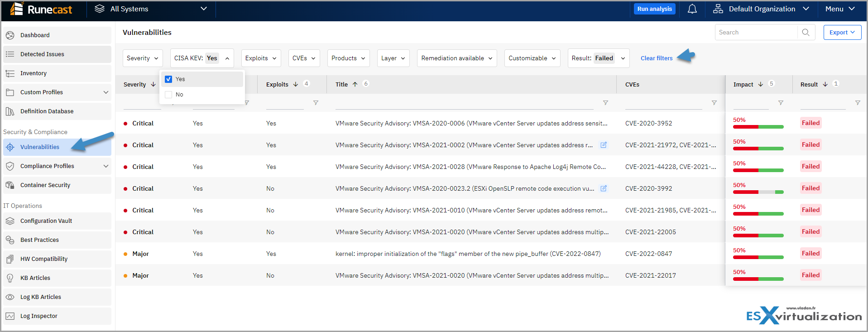Viewport: 868px width, 332px height.
Task: Click the vulnerabilities Search input field
Action: pyautogui.click(x=755, y=32)
